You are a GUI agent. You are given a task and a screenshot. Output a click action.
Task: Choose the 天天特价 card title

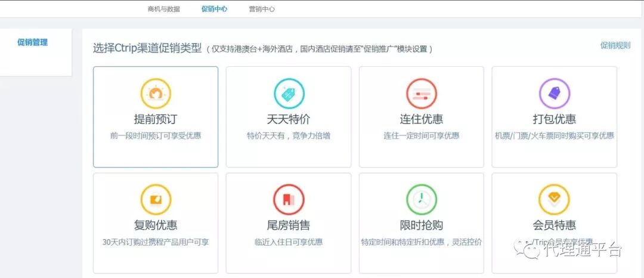coord(289,119)
